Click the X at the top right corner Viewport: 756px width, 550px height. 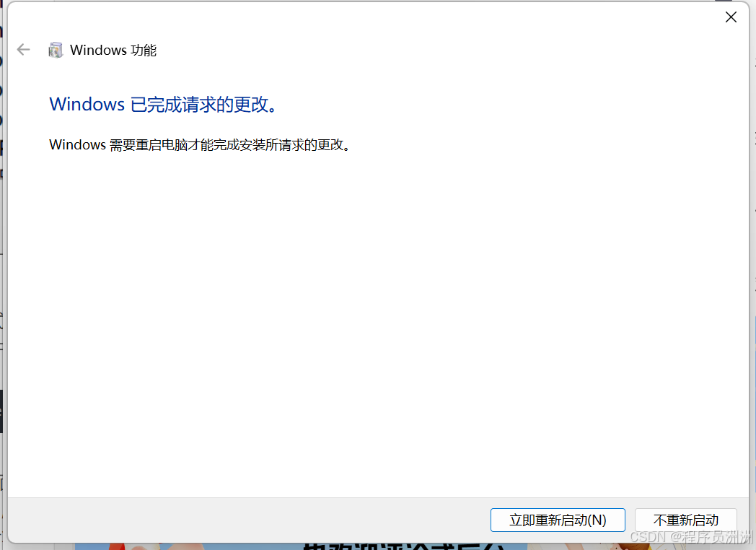pos(731,17)
